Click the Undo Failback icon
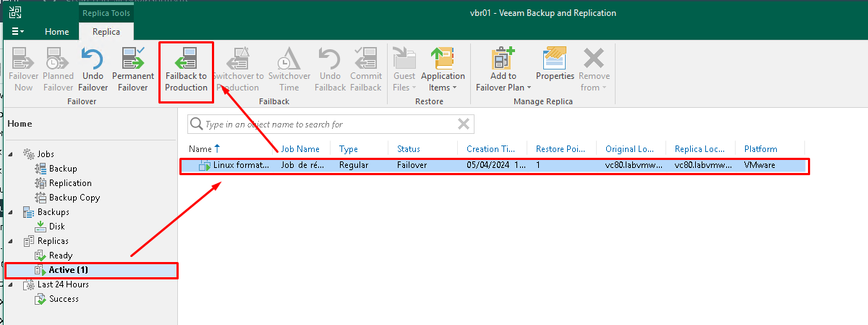The height and width of the screenshot is (325, 868). (x=330, y=69)
